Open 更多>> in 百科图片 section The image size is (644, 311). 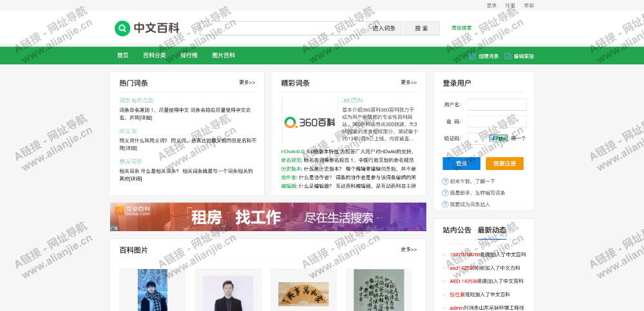pos(409,249)
